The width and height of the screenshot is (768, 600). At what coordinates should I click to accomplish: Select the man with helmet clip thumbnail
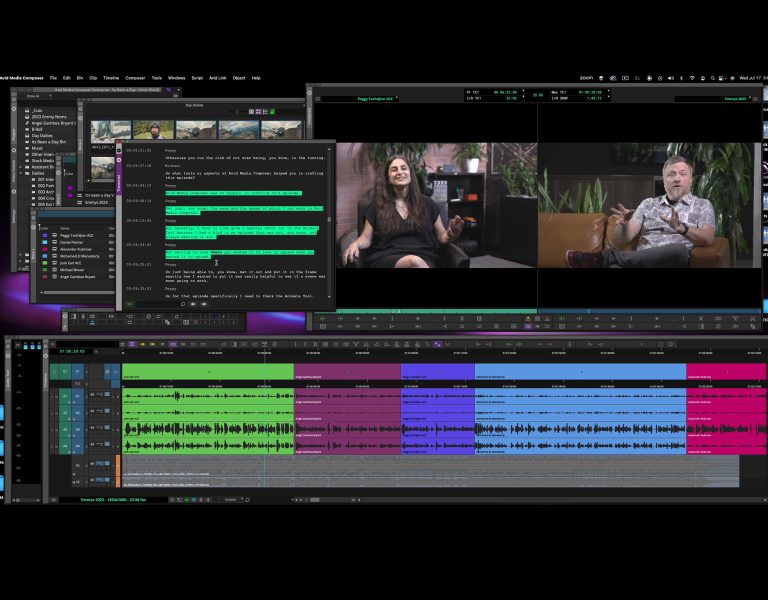[x=152, y=131]
